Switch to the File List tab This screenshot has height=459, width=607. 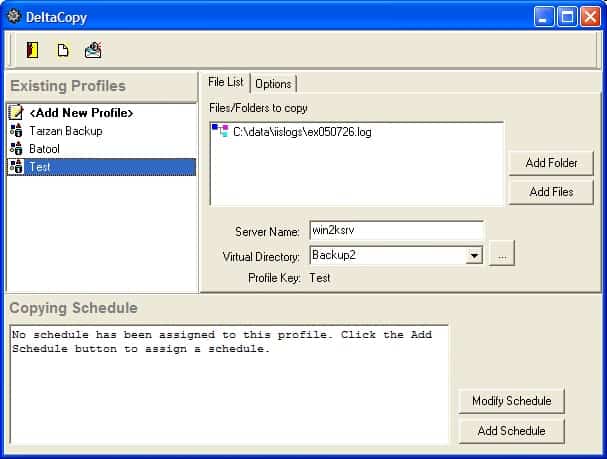pyautogui.click(x=224, y=82)
